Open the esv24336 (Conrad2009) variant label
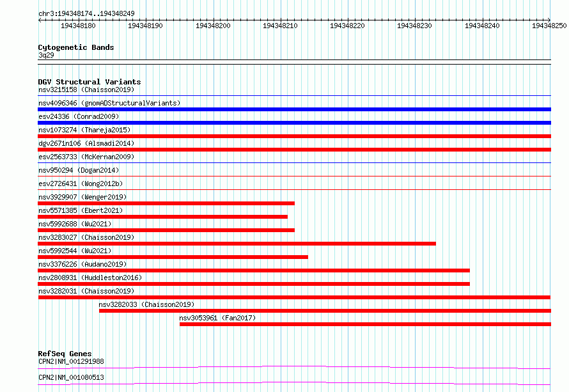This screenshot has height=392, width=569. click(79, 116)
